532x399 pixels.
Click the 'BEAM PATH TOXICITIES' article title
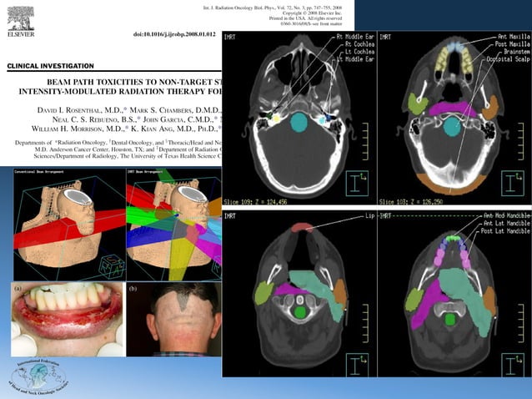(120, 87)
